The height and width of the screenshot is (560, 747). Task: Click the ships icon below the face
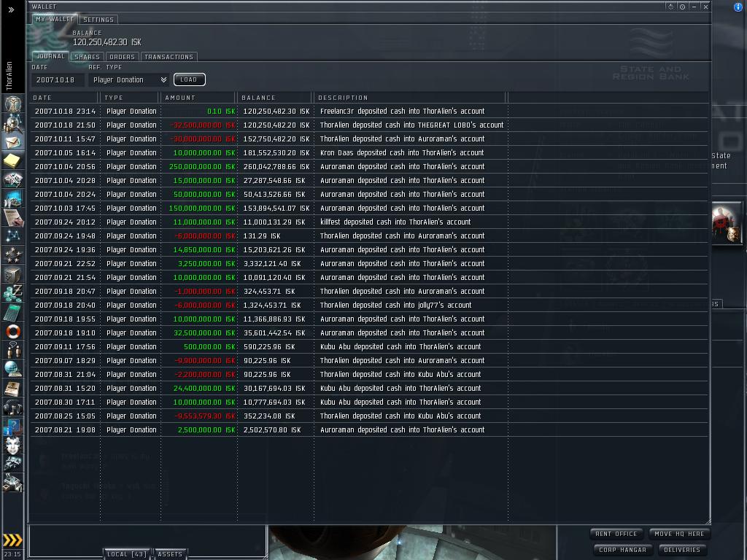(x=13, y=463)
